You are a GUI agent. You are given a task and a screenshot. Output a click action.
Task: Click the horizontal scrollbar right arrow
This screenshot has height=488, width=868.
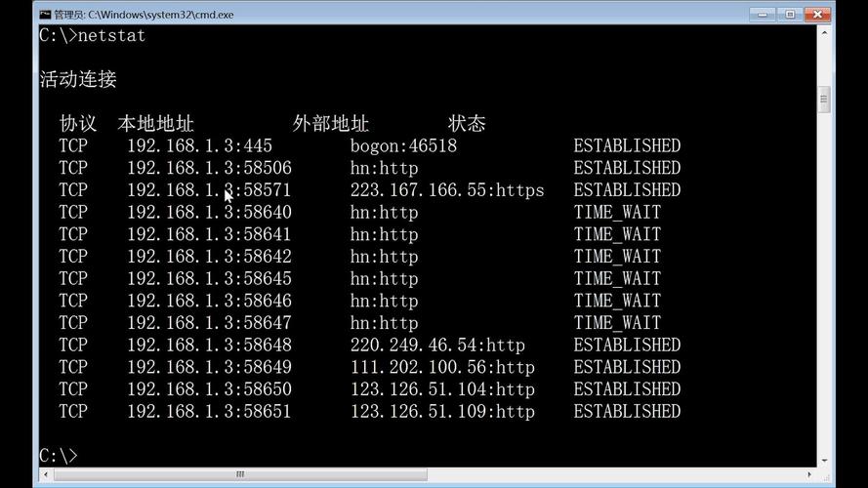click(809, 474)
